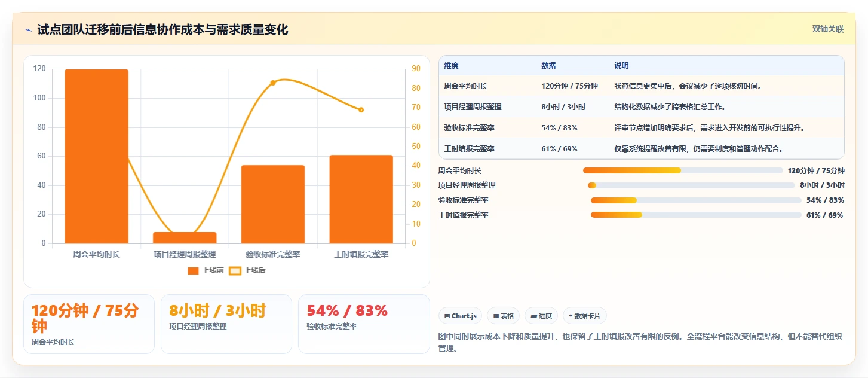Viewport: 868px width, 378px height.
Task: Open the 8小时 / 3小时 data card
Action: point(226,324)
